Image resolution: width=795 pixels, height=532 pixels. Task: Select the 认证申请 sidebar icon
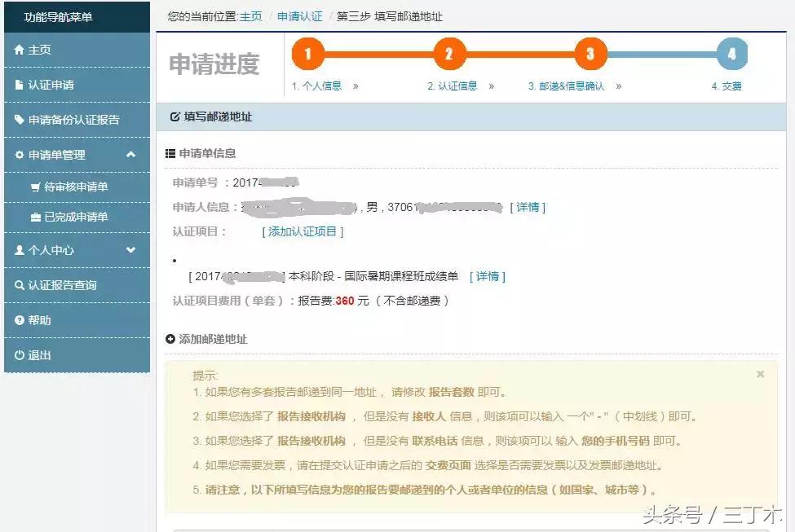tap(19, 84)
